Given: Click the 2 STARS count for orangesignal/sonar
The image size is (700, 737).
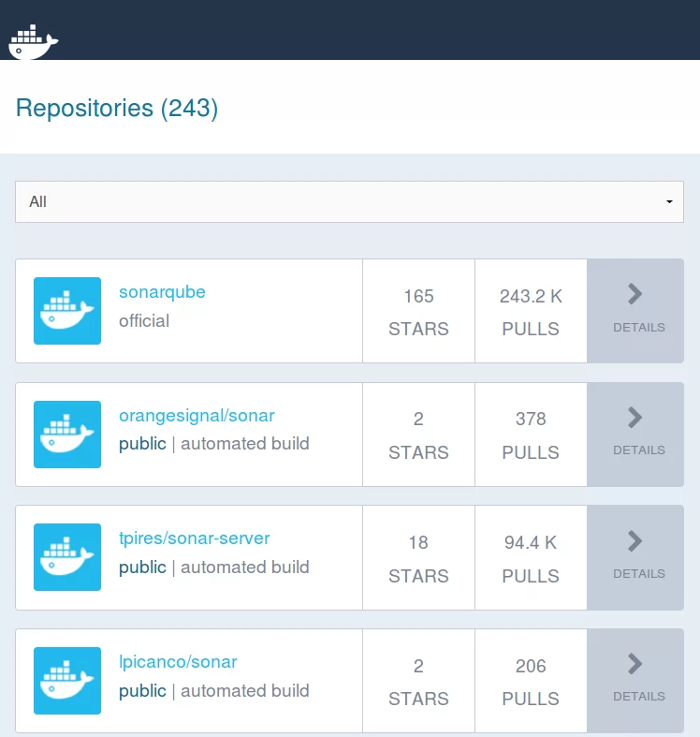Looking at the screenshot, I should click(418, 435).
